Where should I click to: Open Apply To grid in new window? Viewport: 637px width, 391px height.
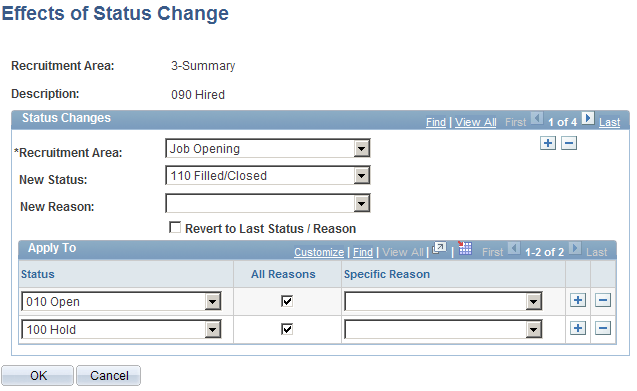(440, 248)
